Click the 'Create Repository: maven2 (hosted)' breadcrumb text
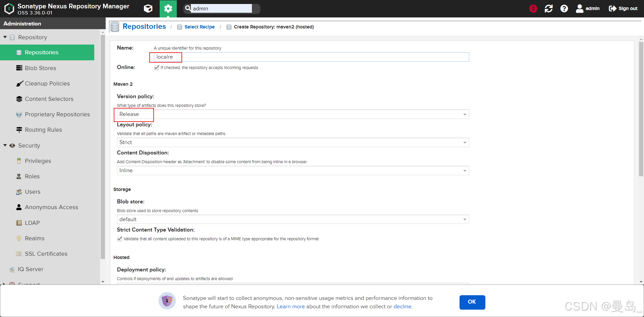Viewport: 644px width, 317px height. tap(274, 27)
